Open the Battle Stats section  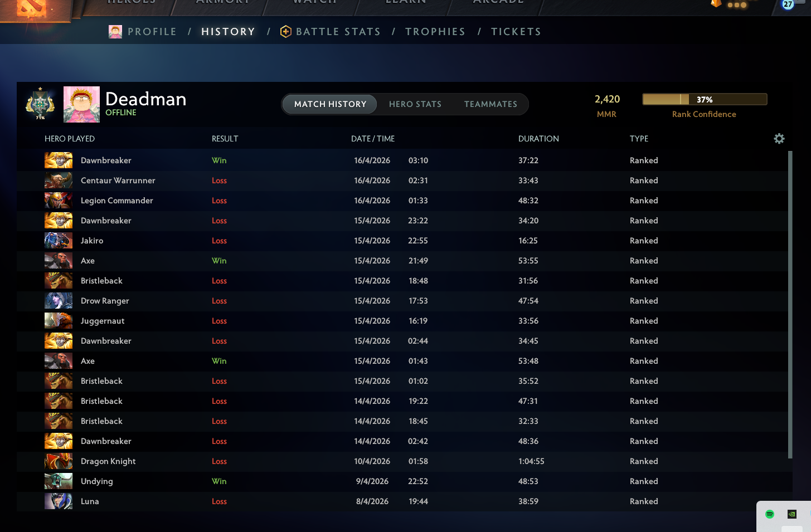[338, 32]
